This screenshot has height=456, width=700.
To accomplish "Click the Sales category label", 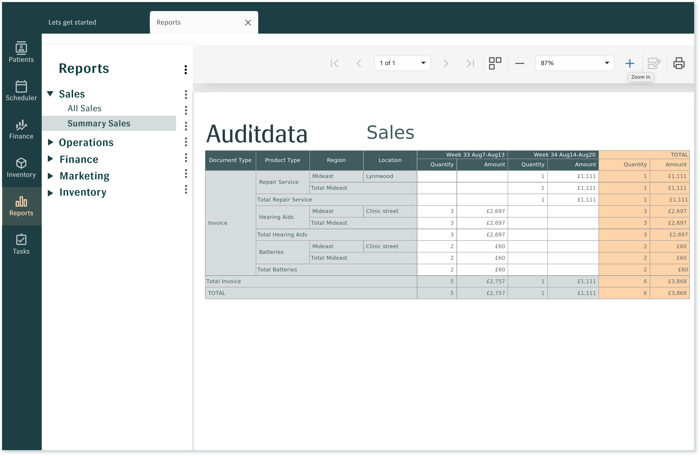I will (72, 94).
